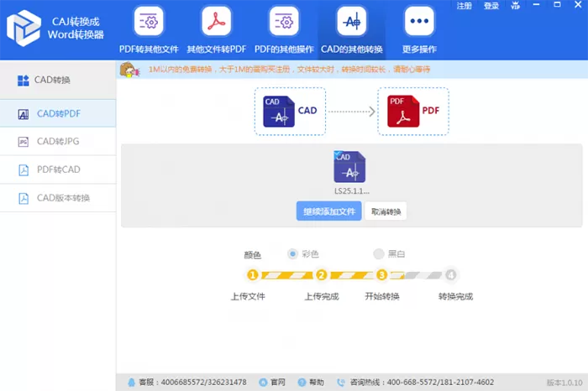
Task: Select CAD版本转换 in the sidebar
Action: pyautogui.click(x=58, y=198)
